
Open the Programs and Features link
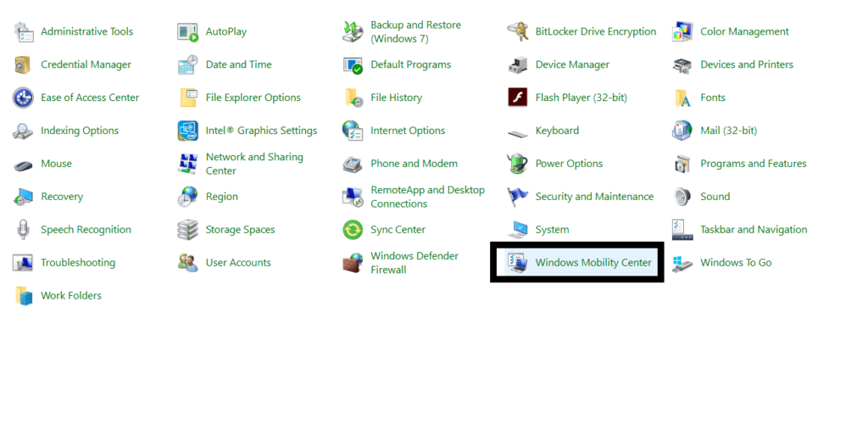(754, 164)
